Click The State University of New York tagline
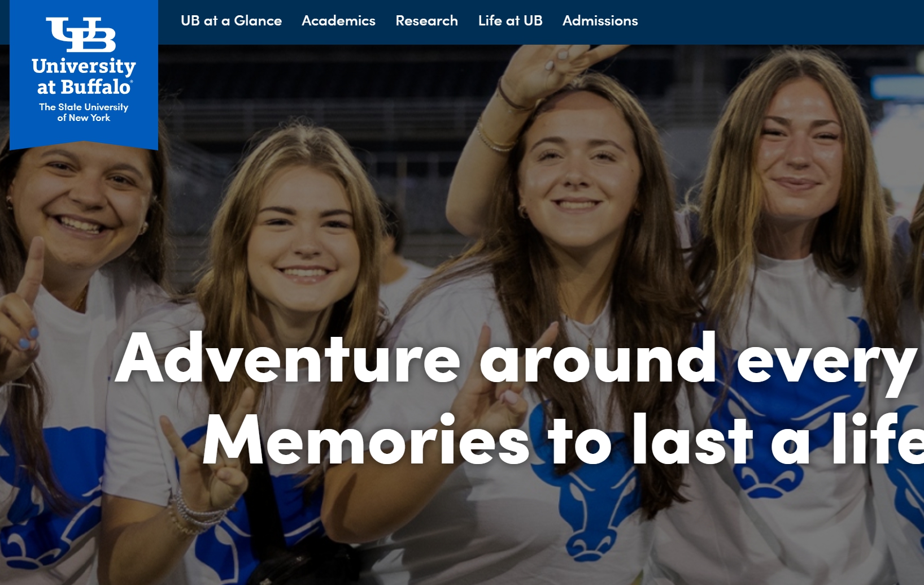This screenshot has height=585, width=924. (x=84, y=112)
